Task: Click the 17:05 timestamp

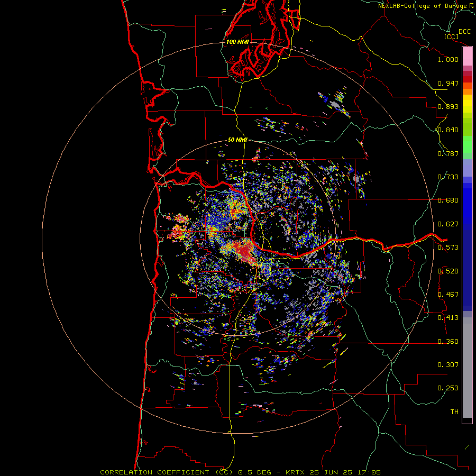Action: point(369,472)
